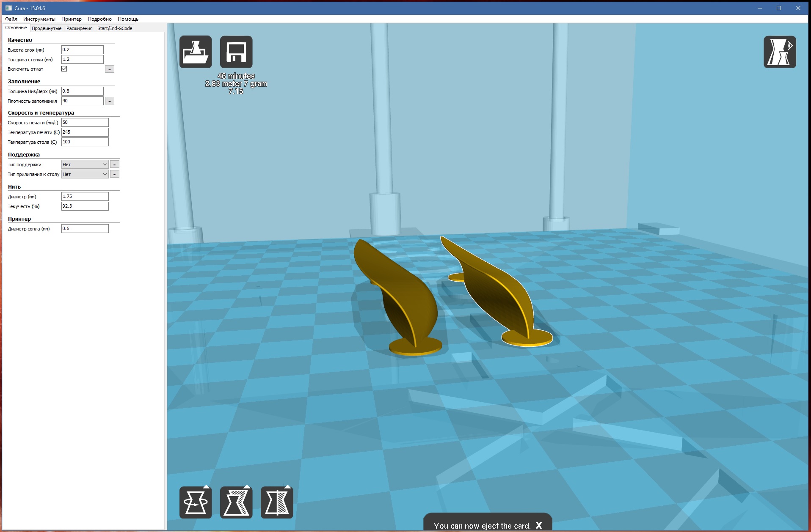Screen dimensions: 811x532
Task: Open the Инструменты menu
Action: [x=39, y=19]
